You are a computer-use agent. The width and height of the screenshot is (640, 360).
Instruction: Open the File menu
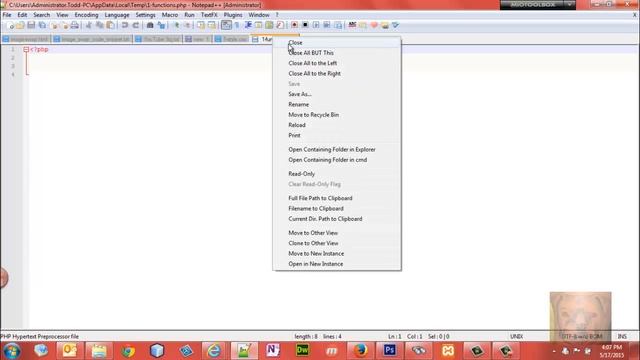[x=7, y=15]
